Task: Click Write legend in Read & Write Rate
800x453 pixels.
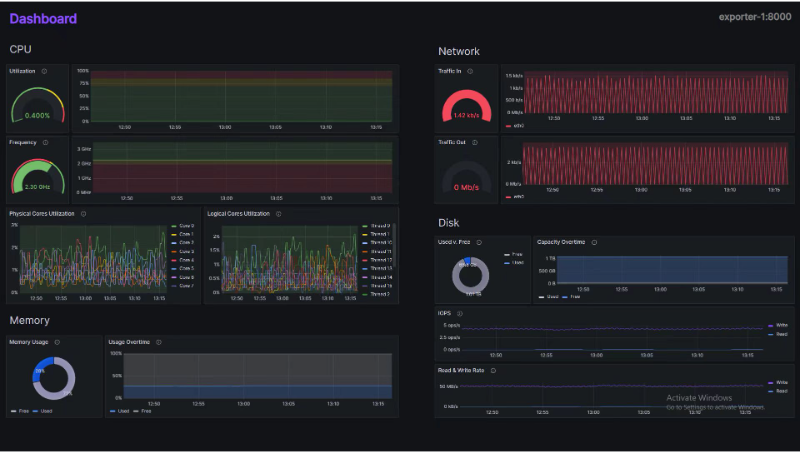Action: click(778, 383)
